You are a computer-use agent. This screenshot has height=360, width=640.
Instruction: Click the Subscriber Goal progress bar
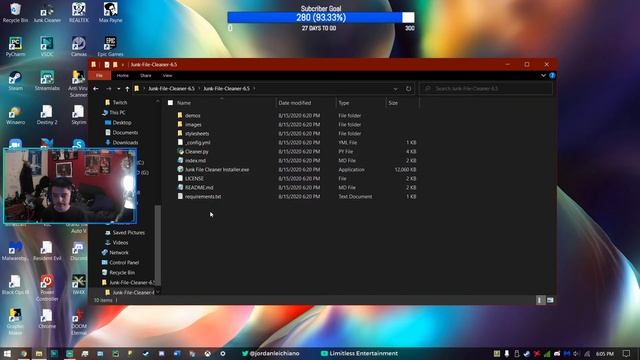click(x=321, y=18)
